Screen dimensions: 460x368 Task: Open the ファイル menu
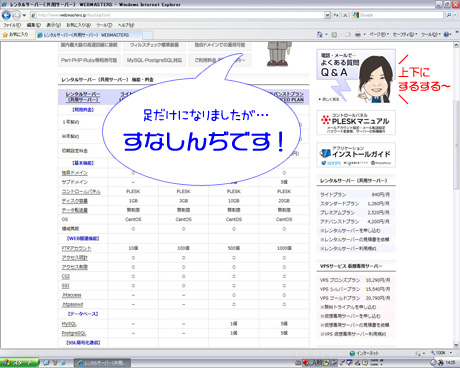12,25
